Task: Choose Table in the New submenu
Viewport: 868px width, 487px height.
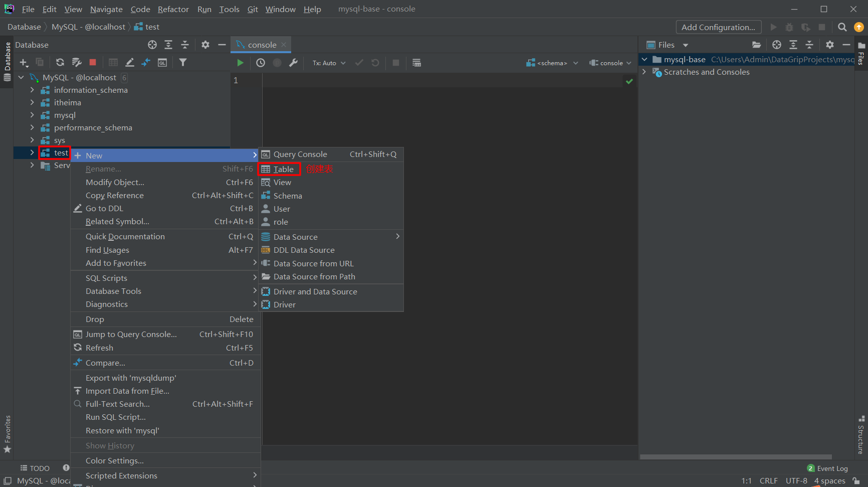Action: (331, 169)
